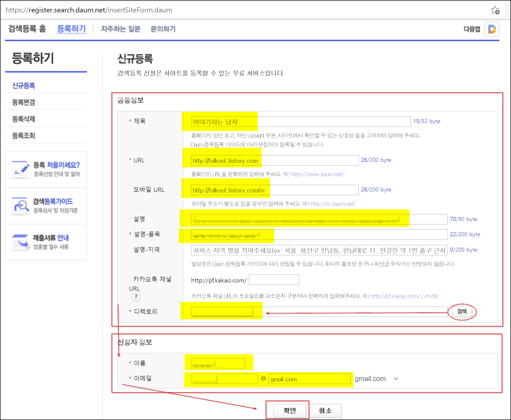The width and height of the screenshot is (511, 420).
Task: Go to 검색등록 홈 link
Action: point(27,29)
